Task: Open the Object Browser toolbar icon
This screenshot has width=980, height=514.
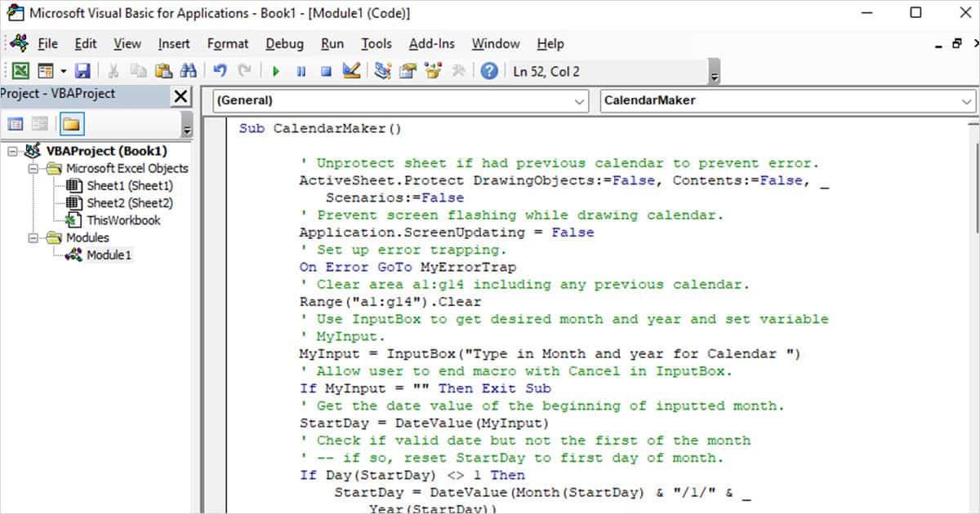Action: pyautogui.click(x=433, y=71)
